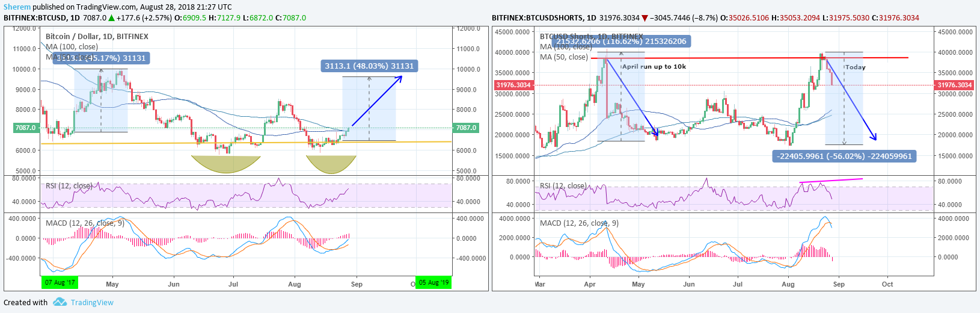Click the '3113.1 (45.17%) 31131' measurement label
980x313 pixels.
(101, 58)
